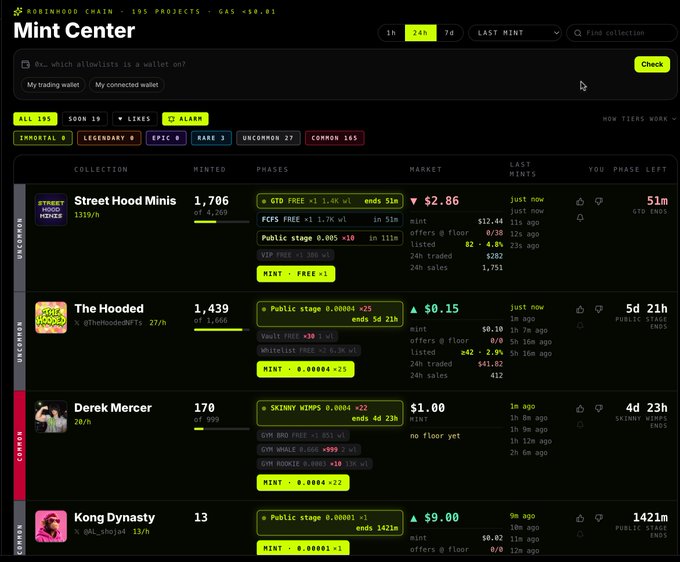Mint Street Hood Minis FREE ×1

pyautogui.click(x=296, y=274)
